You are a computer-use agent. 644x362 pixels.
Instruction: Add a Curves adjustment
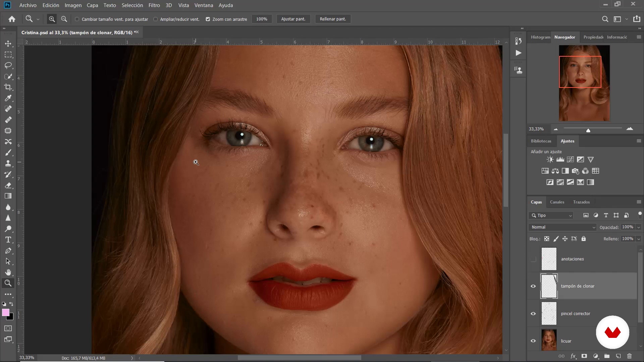coord(570,160)
